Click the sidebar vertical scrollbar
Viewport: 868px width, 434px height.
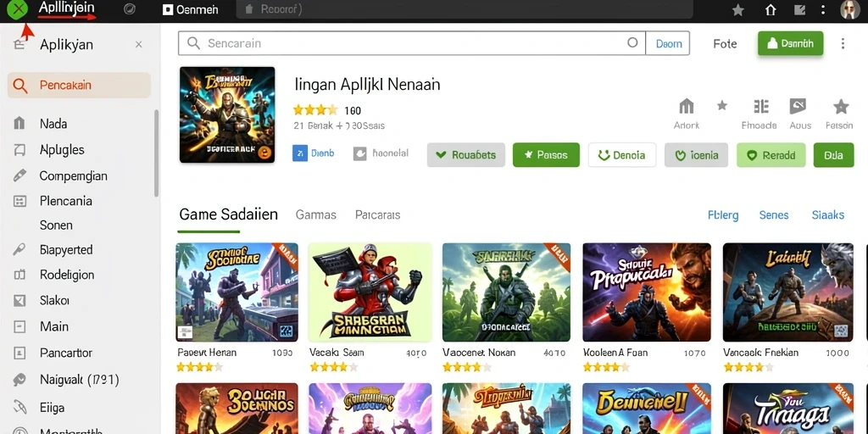156,153
